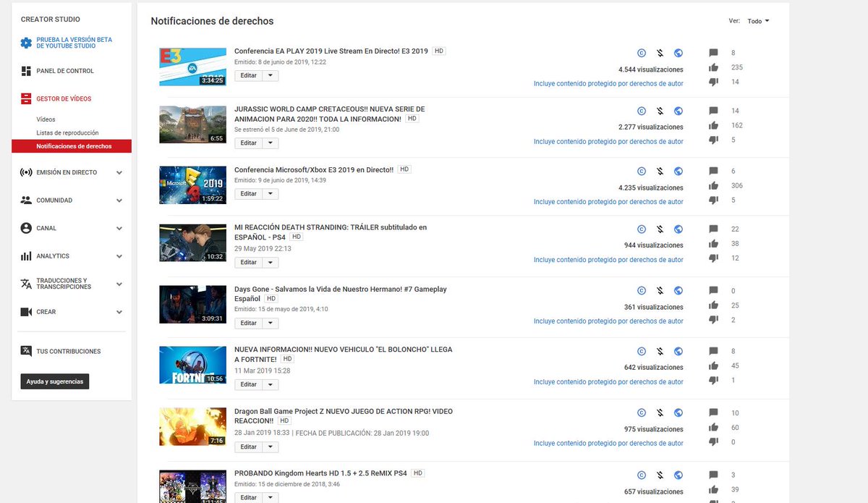
Task: Click monetization-off icon on Days Gone row
Action: (x=660, y=291)
